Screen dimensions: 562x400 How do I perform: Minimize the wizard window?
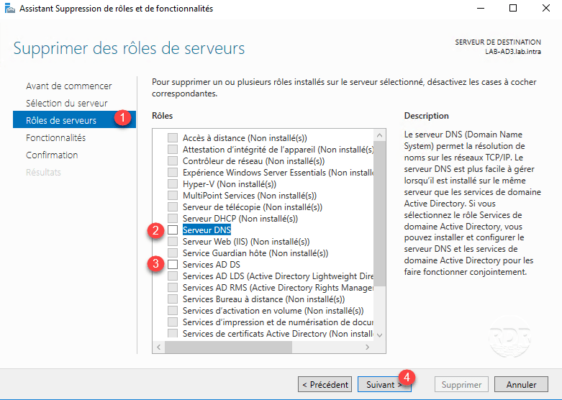pyautogui.click(x=481, y=8)
